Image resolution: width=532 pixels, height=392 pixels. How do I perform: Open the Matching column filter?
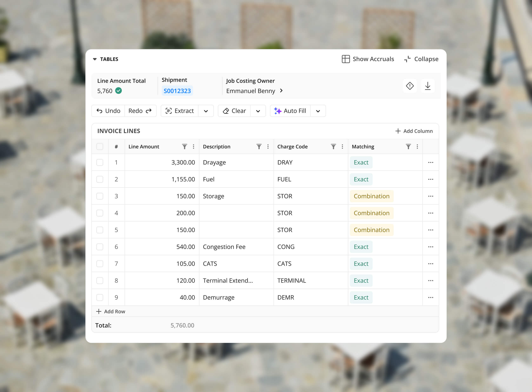pyautogui.click(x=408, y=147)
